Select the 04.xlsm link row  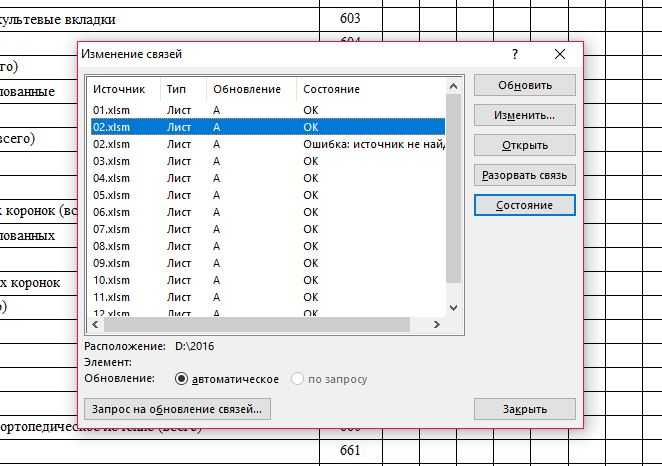[268, 178]
